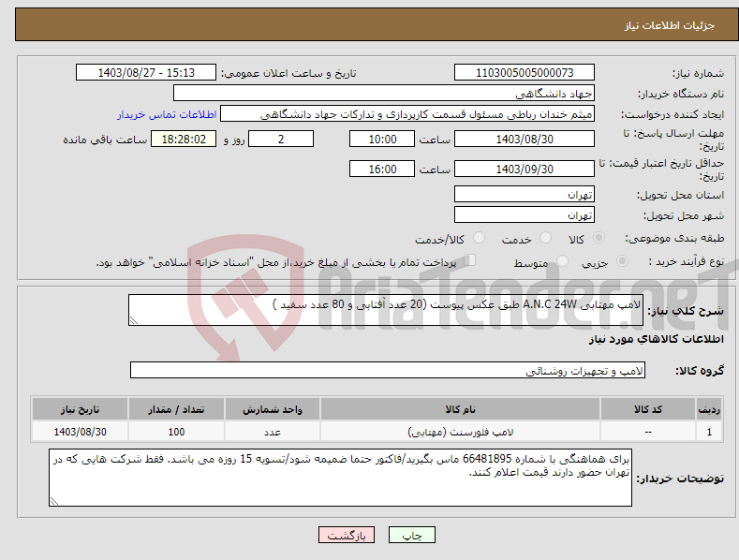Click the row number cell 1
Viewport: 739px width, 560px height.
(x=709, y=432)
